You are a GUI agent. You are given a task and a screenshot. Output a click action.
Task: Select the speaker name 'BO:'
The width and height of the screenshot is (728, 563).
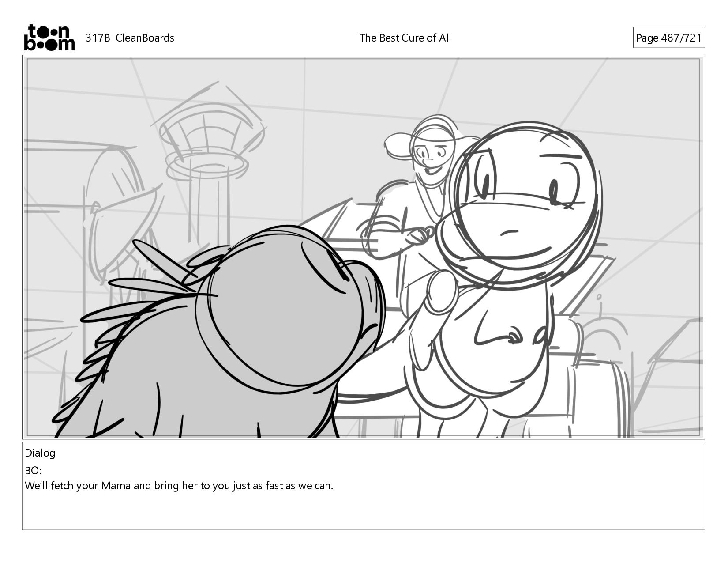[33, 470]
